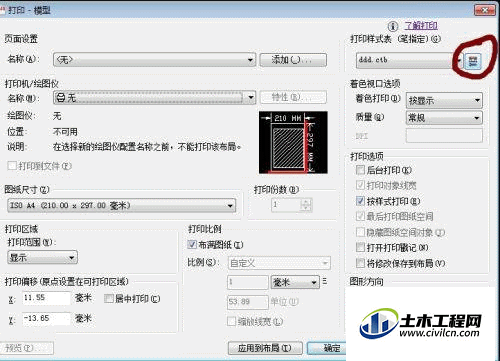Click the 添加 button

[x=293, y=60]
